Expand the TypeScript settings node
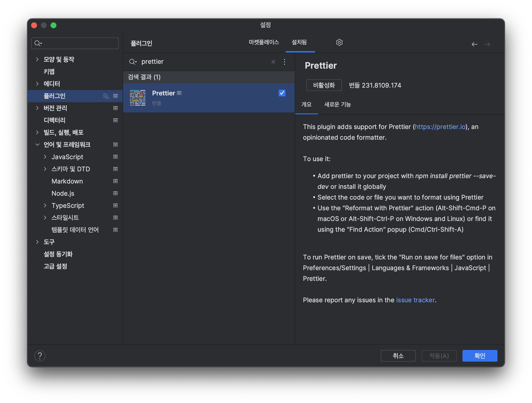This screenshot has height=403, width=532. click(45, 205)
